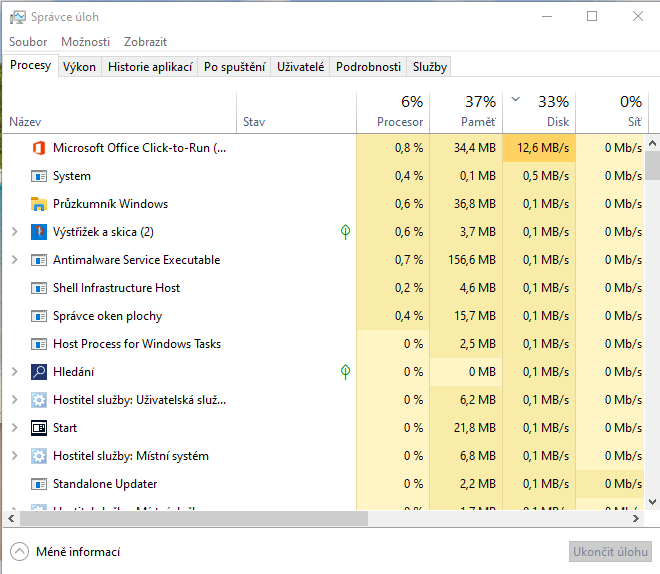Expand the Hledání process group
This screenshot has width=660, height=574.
click(x=14, y=372)
